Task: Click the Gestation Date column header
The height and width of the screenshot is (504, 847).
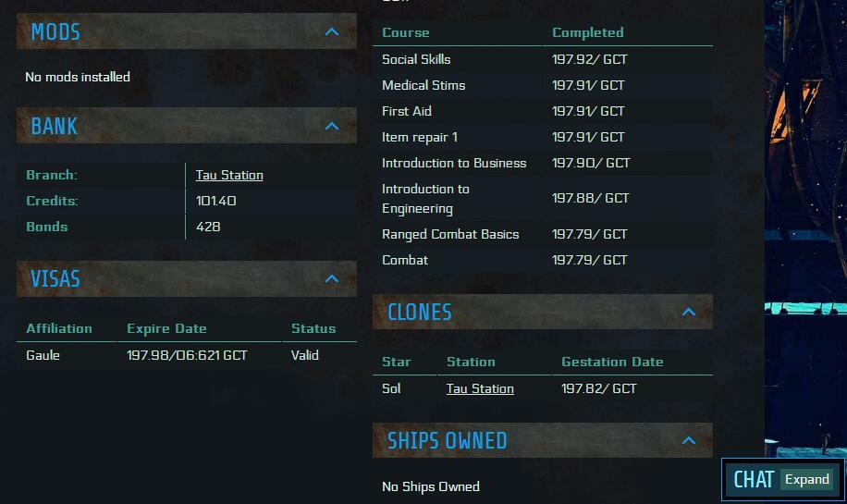Action: [x=612, y=362]
